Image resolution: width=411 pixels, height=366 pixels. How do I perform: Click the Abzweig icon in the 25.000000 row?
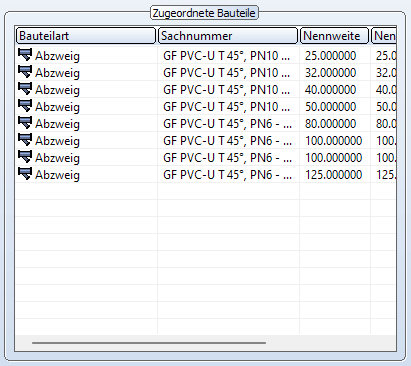click(25, 55)
